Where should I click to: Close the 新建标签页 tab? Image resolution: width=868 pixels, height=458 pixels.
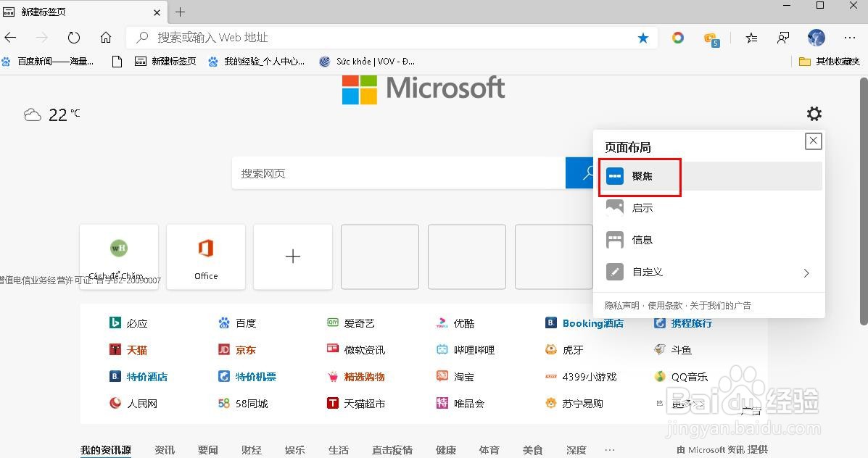coord(157,12)
